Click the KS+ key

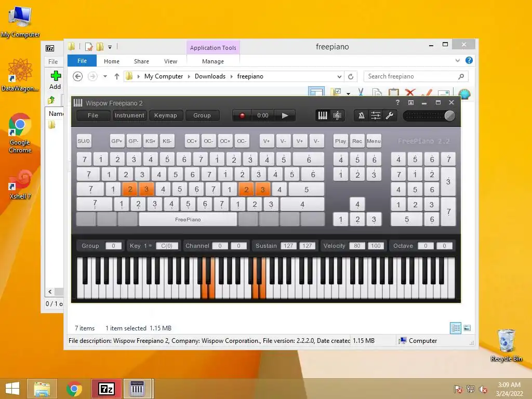[x=150, y=141]
